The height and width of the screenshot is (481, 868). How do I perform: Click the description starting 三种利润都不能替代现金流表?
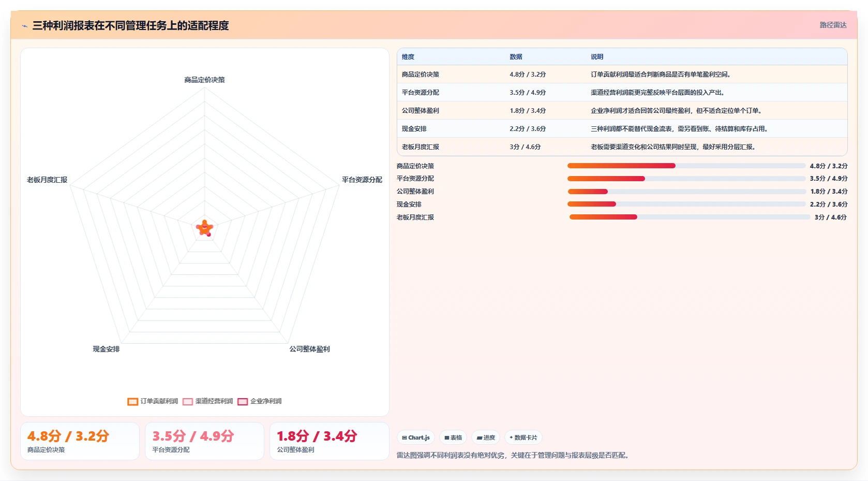[x=680, y=129]
